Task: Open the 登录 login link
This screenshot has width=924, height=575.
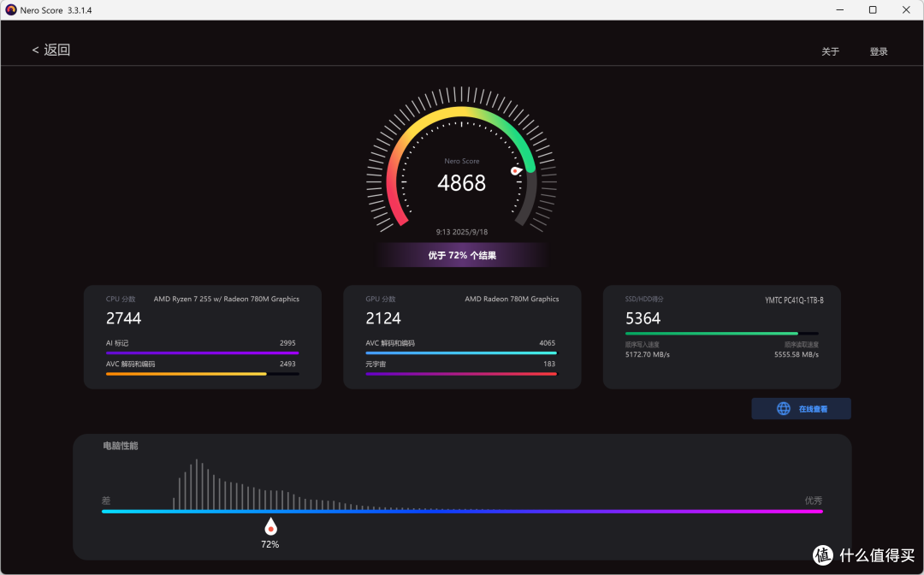Action: pos(878,52)
